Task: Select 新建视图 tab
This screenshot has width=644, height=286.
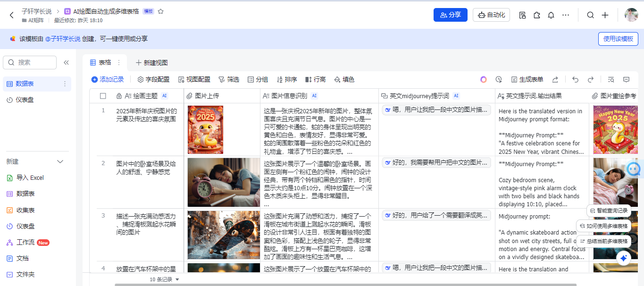Action: pos(151,63)
